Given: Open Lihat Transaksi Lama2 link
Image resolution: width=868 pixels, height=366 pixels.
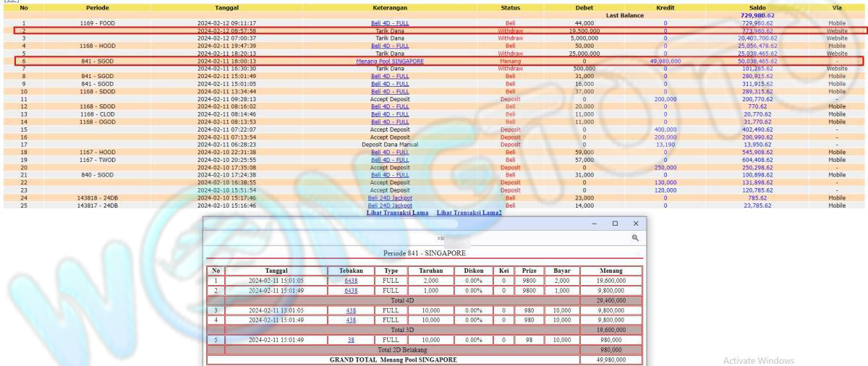Looking at the screenshot, I should (x=469, y=212).
